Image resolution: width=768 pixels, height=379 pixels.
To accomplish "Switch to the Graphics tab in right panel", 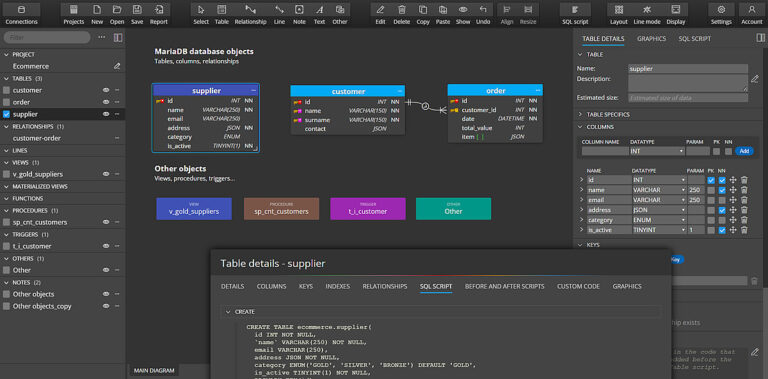I will 651,39.
